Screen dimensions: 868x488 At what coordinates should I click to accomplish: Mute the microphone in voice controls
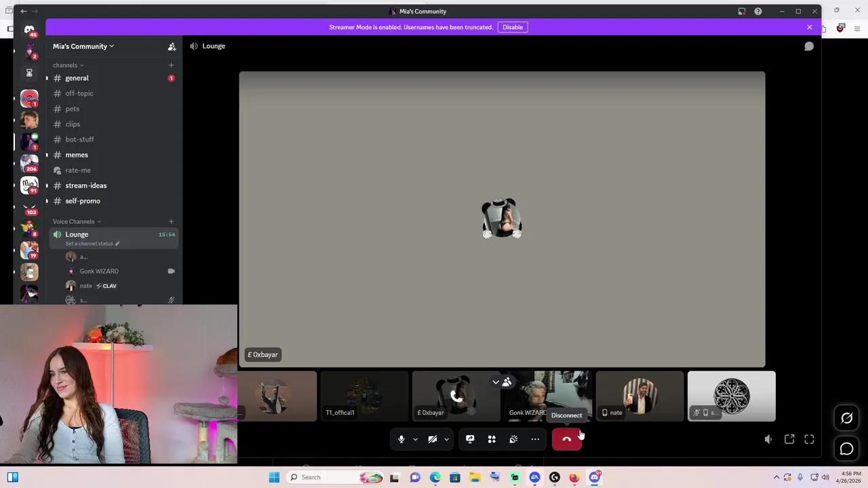(x=401, y=439)
